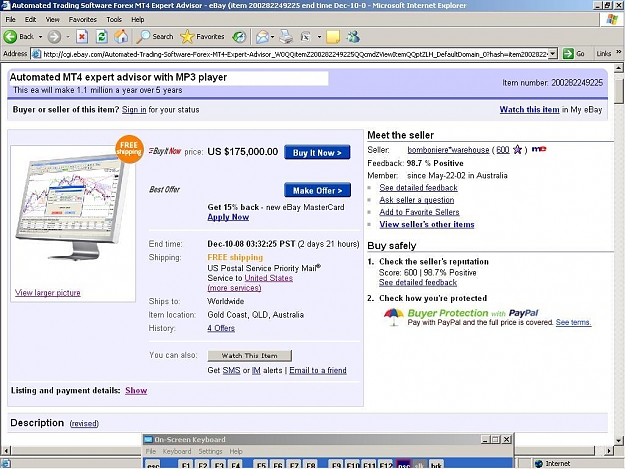625x469 pixels.
Task: Click the Watch this item link at top
Action: pos(529,110)
